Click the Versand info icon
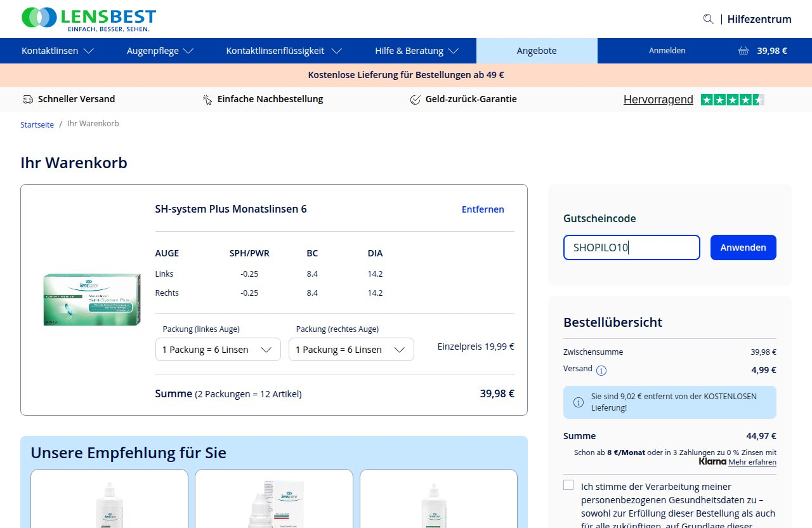The width and height of the screenshot is (812, 528). tap(601, 370)
